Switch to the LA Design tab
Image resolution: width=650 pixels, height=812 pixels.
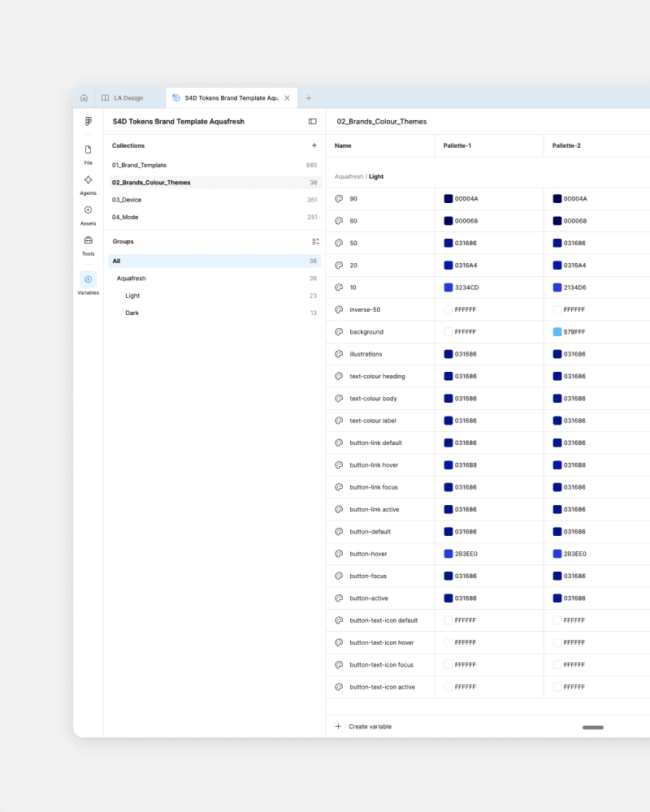123,98
